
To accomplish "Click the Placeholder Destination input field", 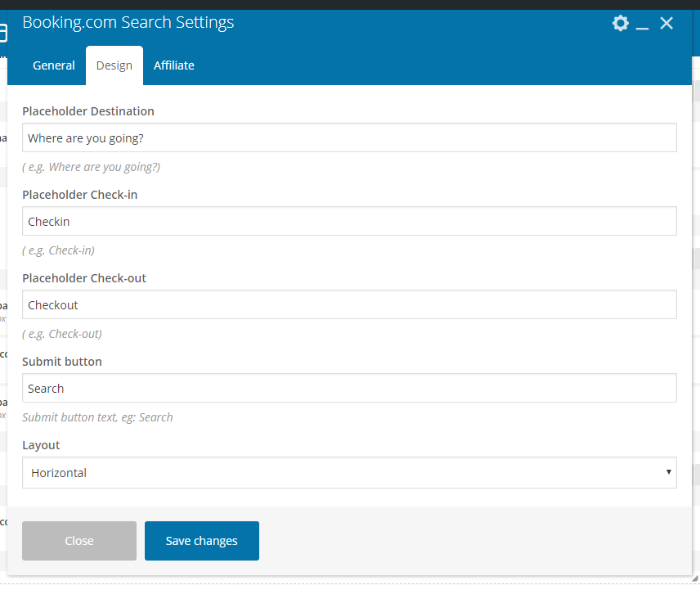I will pyautogui.click(x=349, y=137).
